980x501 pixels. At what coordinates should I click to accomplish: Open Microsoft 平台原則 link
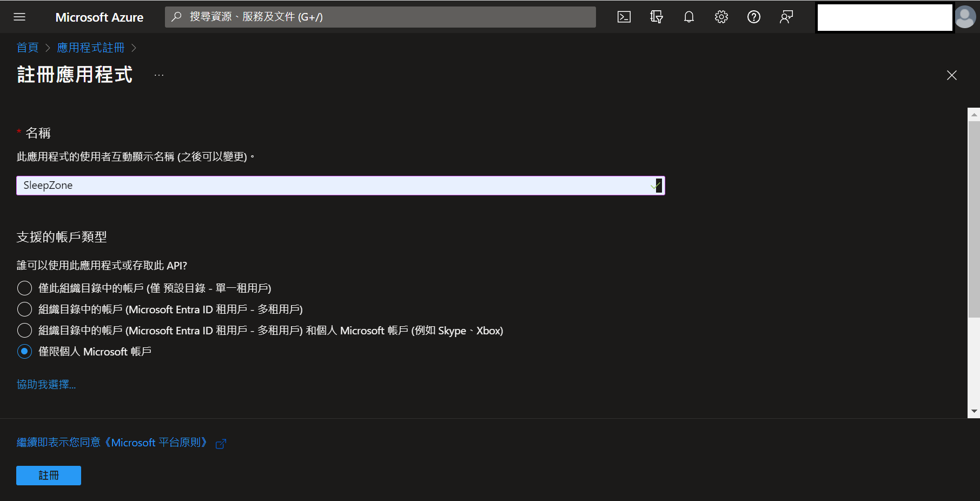click(113, 443)
